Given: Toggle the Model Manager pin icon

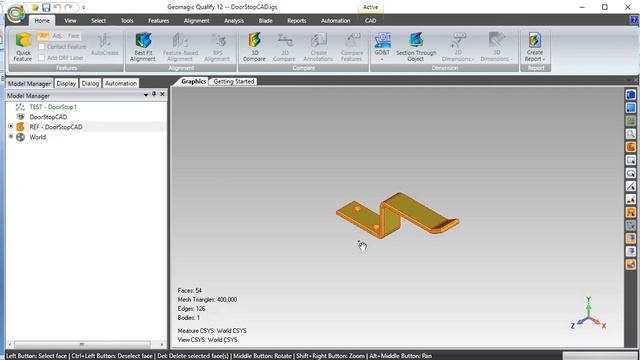Looking at the screenshot, I should pyautogui.click(x=154, y=94).
